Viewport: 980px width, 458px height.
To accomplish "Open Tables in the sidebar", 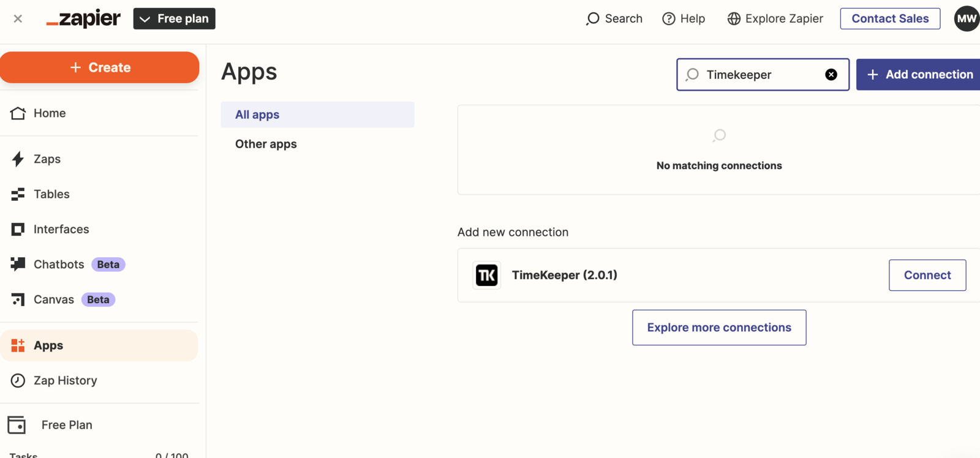I will click(99, 194).
